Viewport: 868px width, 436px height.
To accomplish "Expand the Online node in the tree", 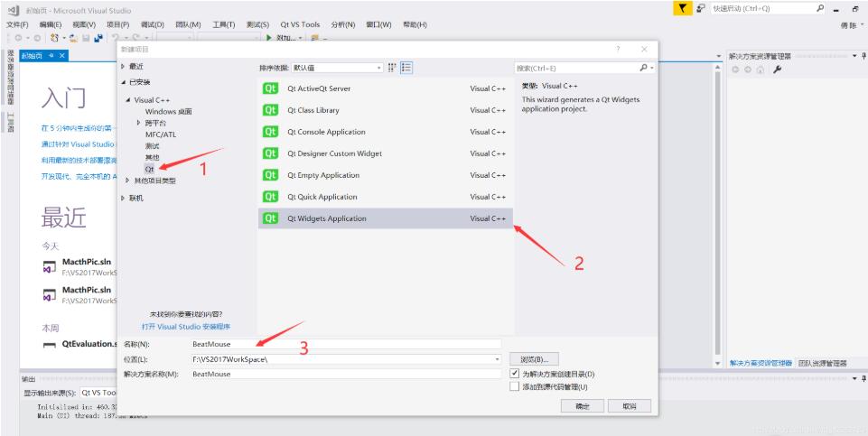I will [x=123, y=198].
